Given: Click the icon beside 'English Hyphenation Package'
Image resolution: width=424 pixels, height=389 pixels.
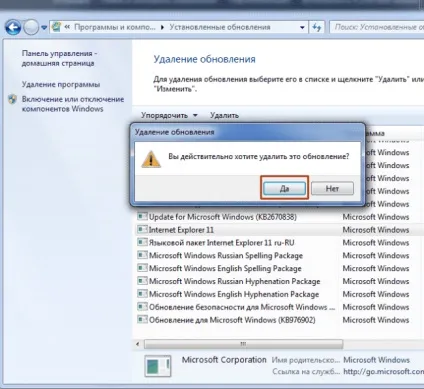Looking at the screenshot, I should click(x=142, y=294).
